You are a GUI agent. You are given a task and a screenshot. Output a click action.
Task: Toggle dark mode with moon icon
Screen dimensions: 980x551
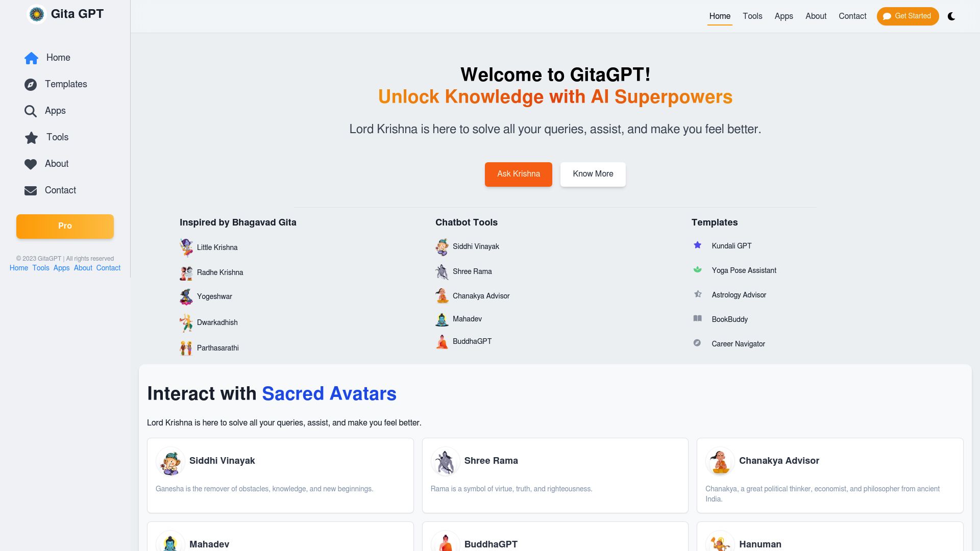point(952,16)
